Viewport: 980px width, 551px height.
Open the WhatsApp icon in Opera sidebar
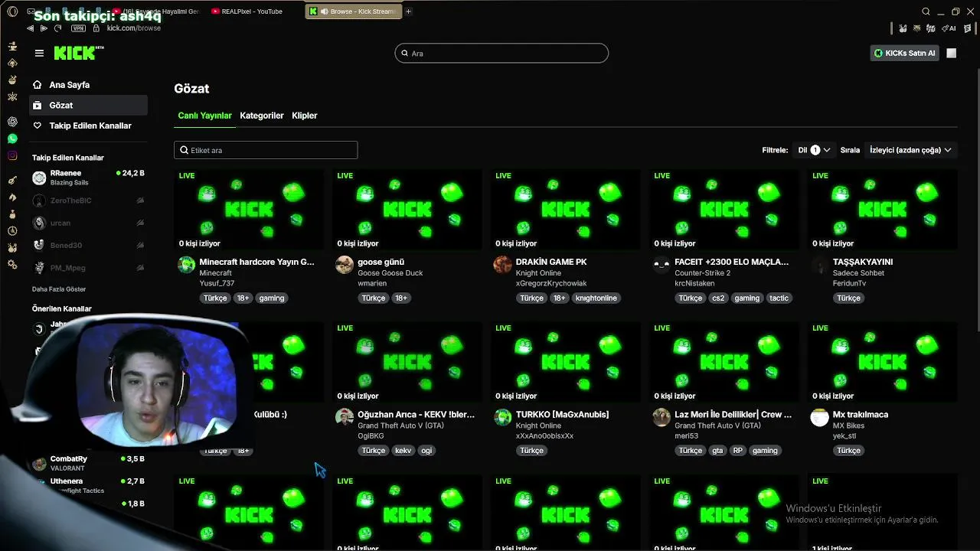click(x=12, y=139)
